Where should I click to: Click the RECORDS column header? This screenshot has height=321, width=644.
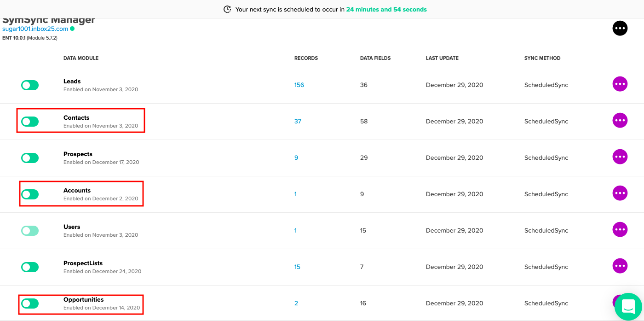coord(306,58)
